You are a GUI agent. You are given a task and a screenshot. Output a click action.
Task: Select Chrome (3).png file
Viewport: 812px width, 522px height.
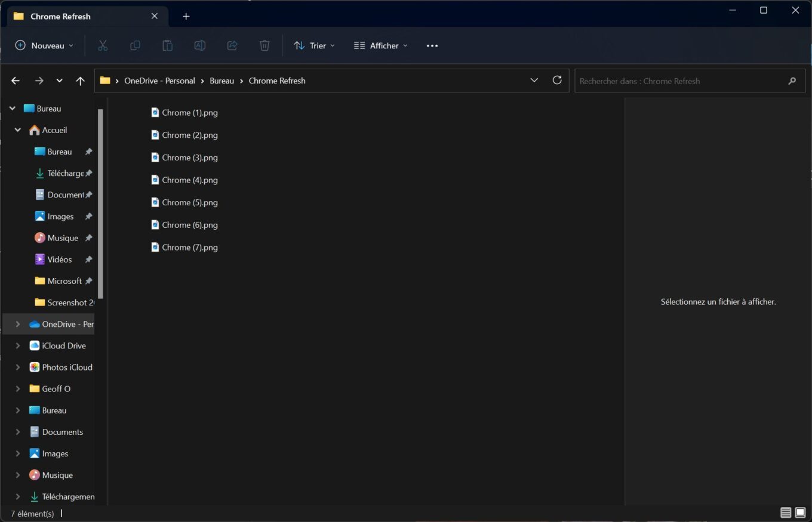(184, 157)
